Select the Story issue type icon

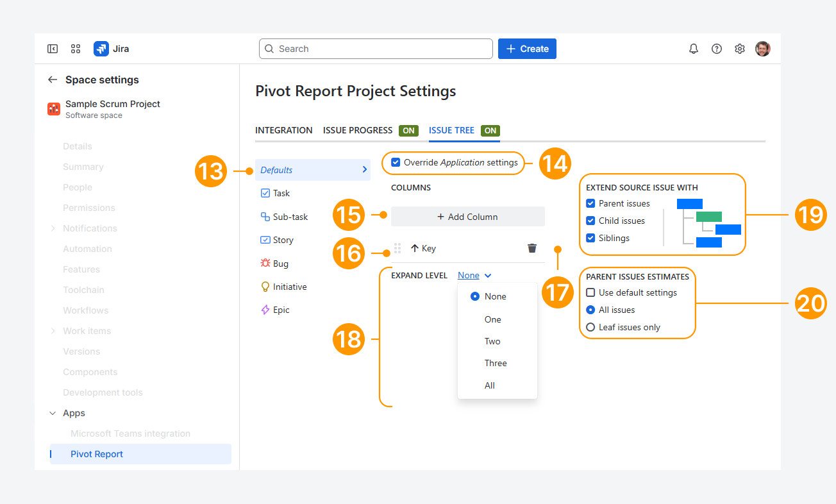pyautogui.click(x=265, y=240)
